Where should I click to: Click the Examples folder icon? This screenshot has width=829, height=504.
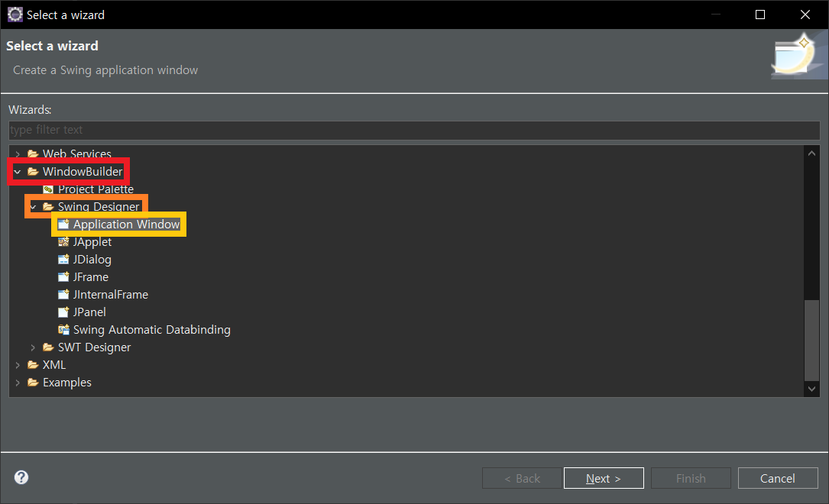pyautogui.click(x=34, y=382)
